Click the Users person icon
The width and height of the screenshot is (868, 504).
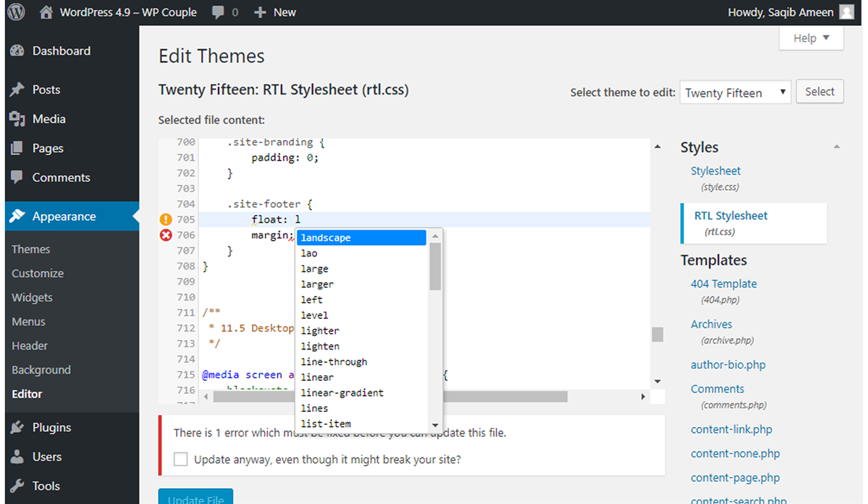click(x=17, y=456)
